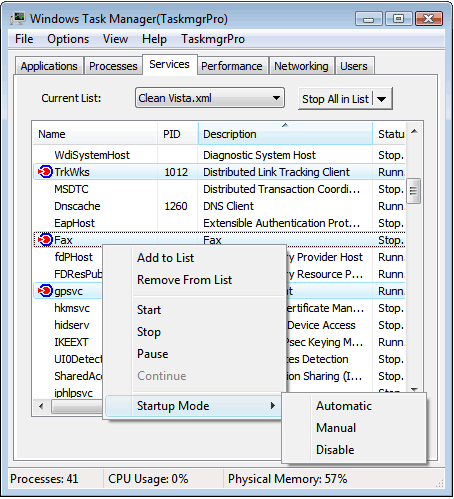Click the vertical scrollbar thumb of services list
Viewport: 454px width, 499px height.
click(x=414, y=191)
